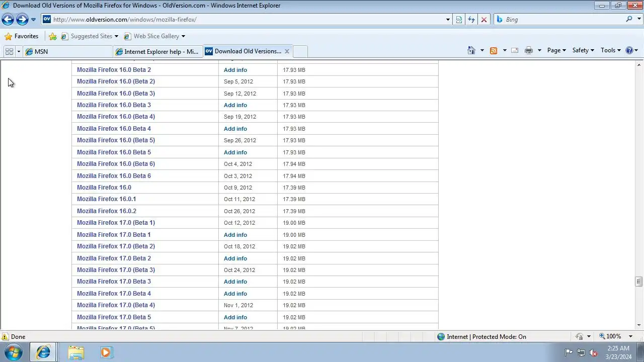Open the tab list dropdown arrow
This screenshot has width=644, height=362.
(19, 51)
